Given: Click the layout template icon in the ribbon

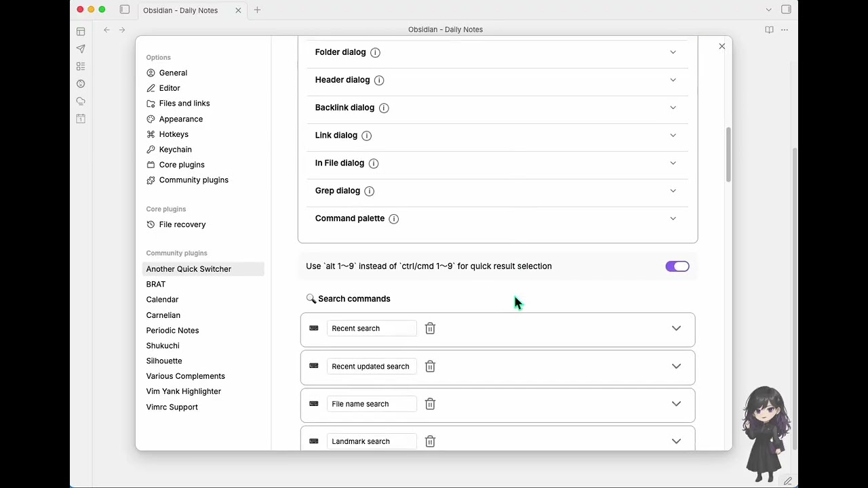Looking at the screenshot, I should (81, 31).
